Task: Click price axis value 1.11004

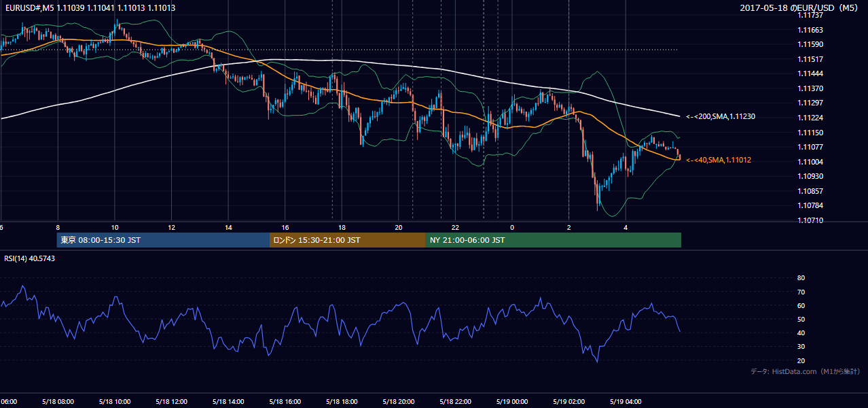Action: [x=810, y=162]
